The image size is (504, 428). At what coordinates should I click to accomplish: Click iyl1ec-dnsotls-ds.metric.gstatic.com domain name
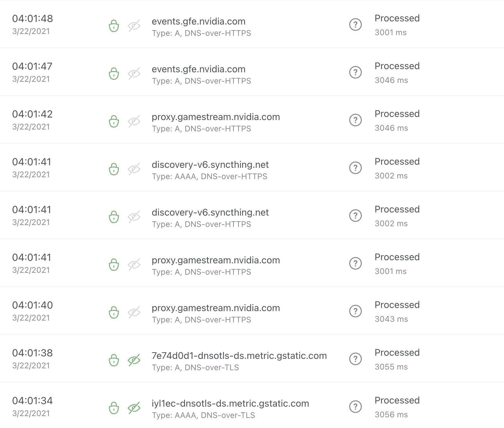(x=230, y=403)
